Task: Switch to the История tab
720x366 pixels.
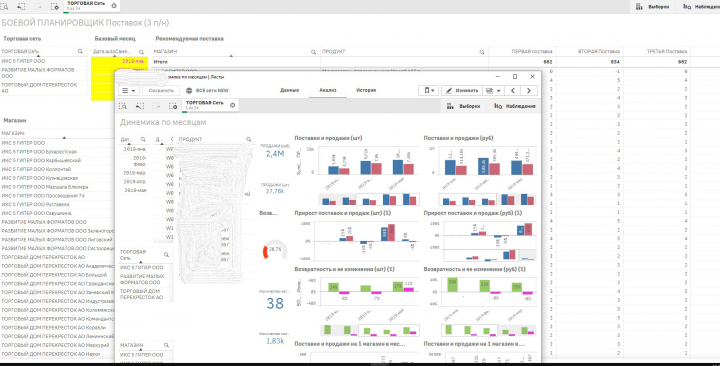Action: click(x=366, y=90)
